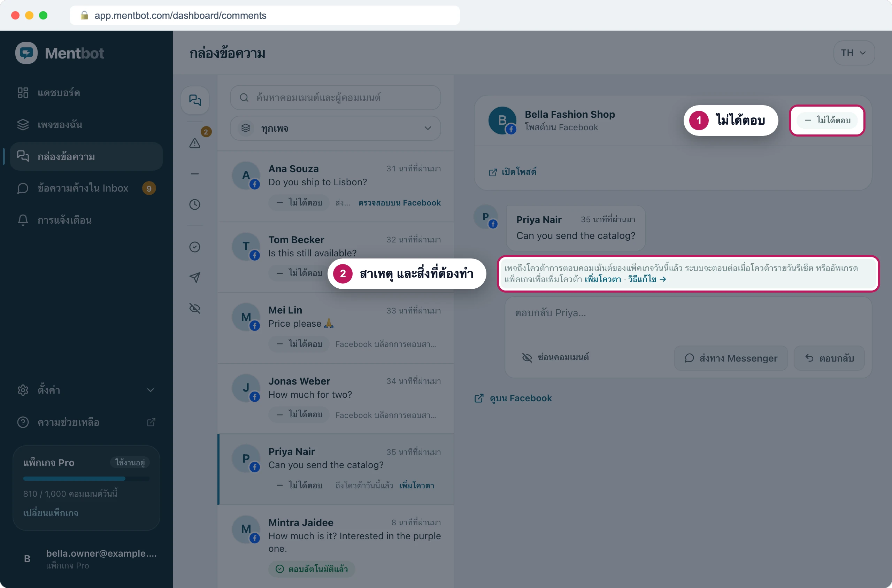Open the ทุกเพจ page dropdown
The image size is (892, 588).
click(335, 128)
